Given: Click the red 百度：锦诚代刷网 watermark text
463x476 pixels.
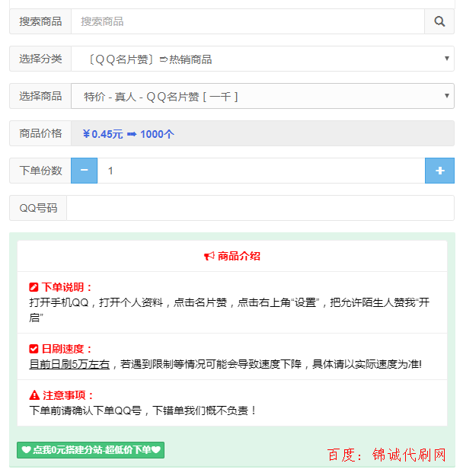Looking at the screenshot, I should 386,455.
